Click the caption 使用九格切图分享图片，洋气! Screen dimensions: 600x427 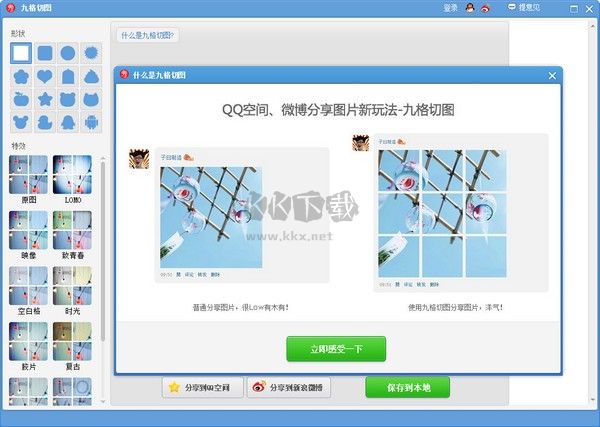(455, 307)
